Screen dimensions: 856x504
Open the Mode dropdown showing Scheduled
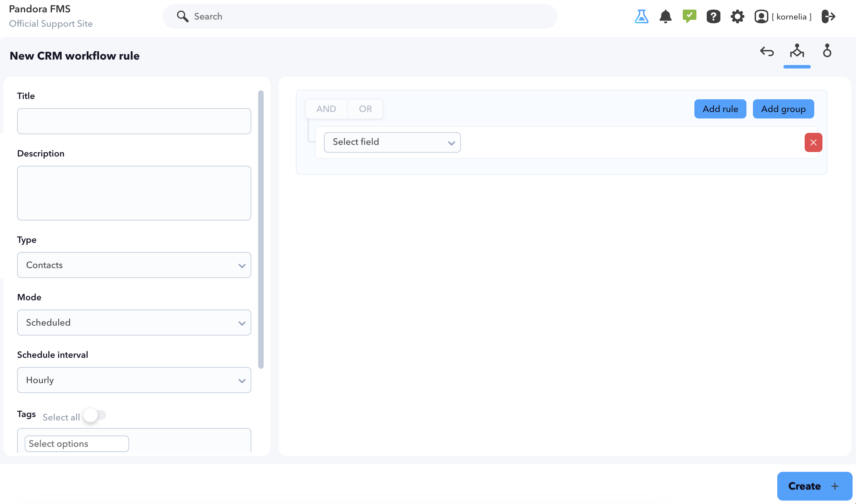pyautogui.click(x=134, y=323)
